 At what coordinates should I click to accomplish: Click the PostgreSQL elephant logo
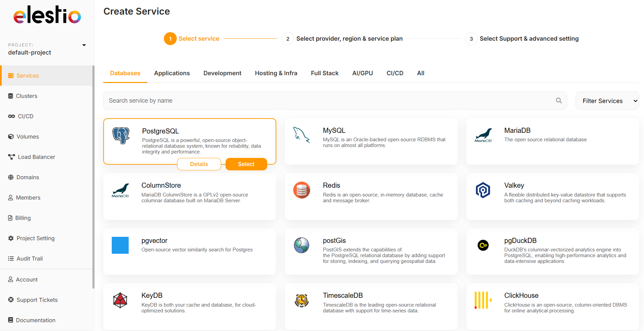tap(121, 136)
